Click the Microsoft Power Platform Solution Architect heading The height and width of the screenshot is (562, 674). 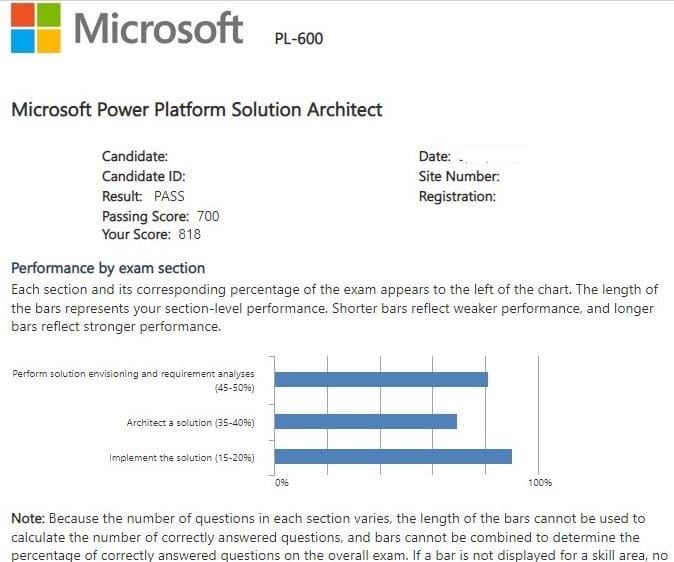pos(196,109)
